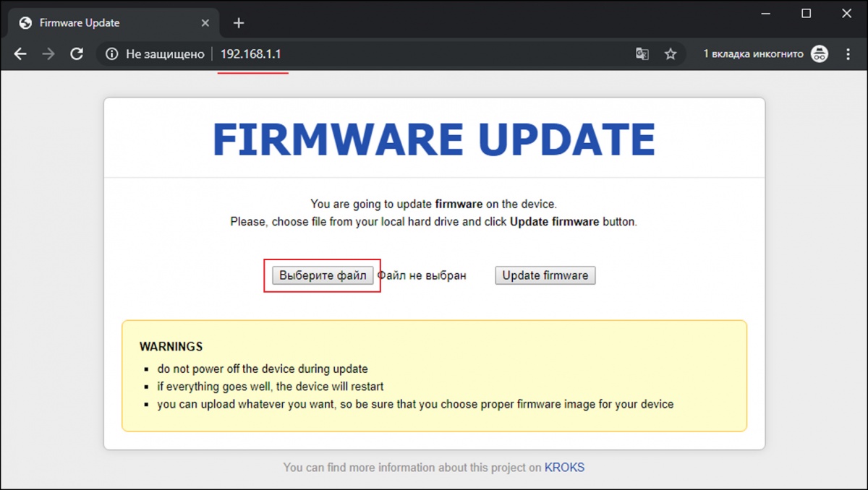Click the globe favicon on the tab
The height and width of the screenshot is (490, 868).
(x=26, y=23)
